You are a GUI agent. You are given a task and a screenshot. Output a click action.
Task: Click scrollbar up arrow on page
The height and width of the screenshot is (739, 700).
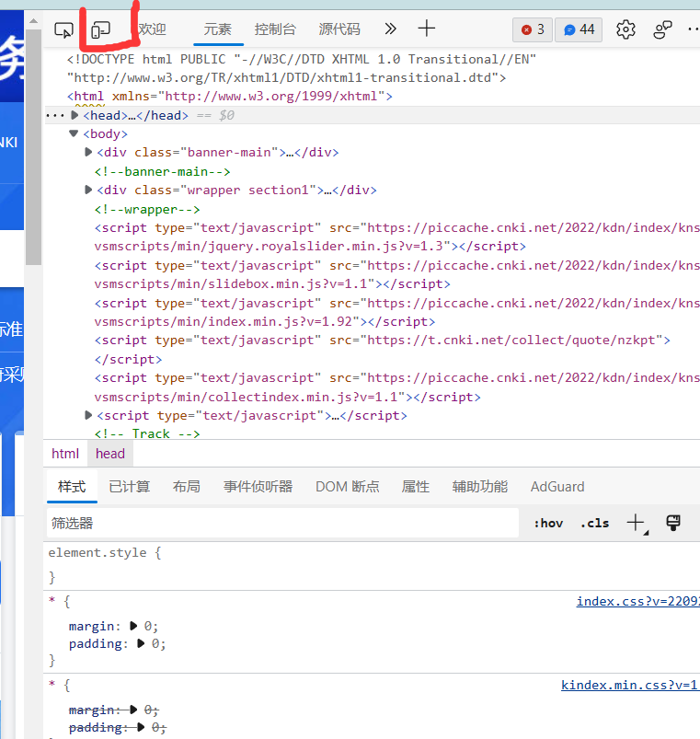click(x=33, y=21)
